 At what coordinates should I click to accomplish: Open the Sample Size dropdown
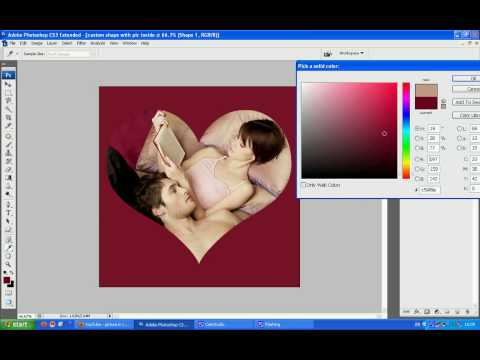[x=71, y=54]
